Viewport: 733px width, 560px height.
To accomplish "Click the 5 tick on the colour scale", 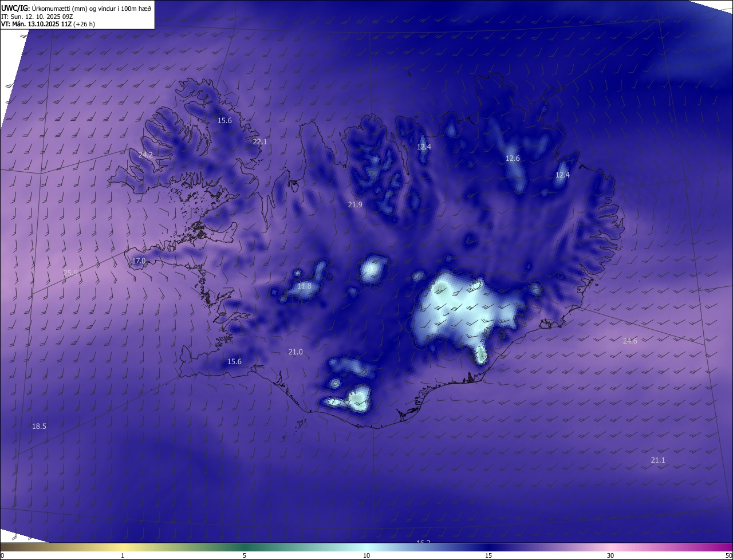I will point(245,556).
